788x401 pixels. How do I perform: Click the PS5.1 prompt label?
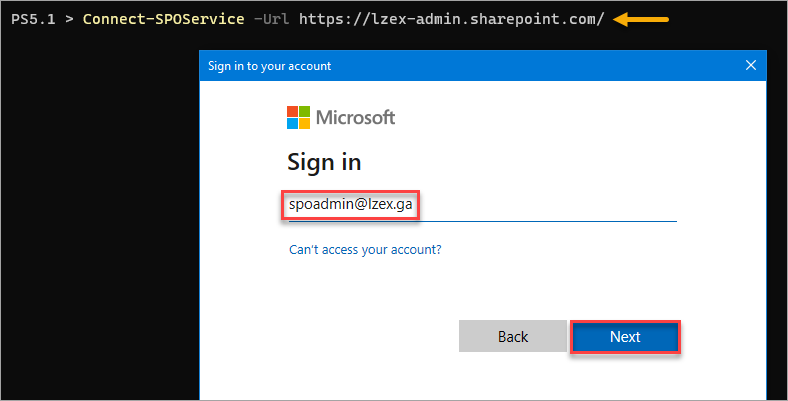click(33, 20)
